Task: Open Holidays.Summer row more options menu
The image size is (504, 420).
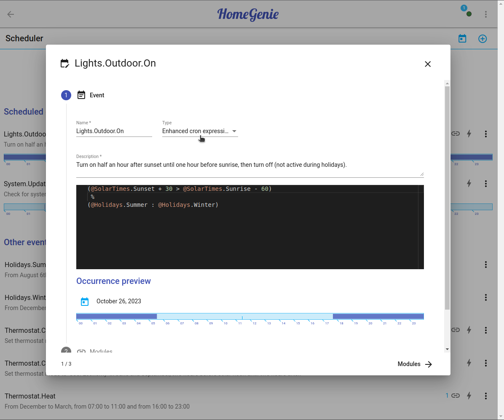Action: pyautogui.click(x=486, y=265)
